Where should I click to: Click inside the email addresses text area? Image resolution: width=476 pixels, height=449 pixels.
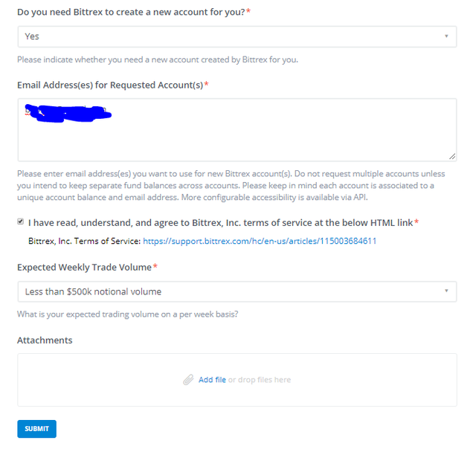coord(237,130)
